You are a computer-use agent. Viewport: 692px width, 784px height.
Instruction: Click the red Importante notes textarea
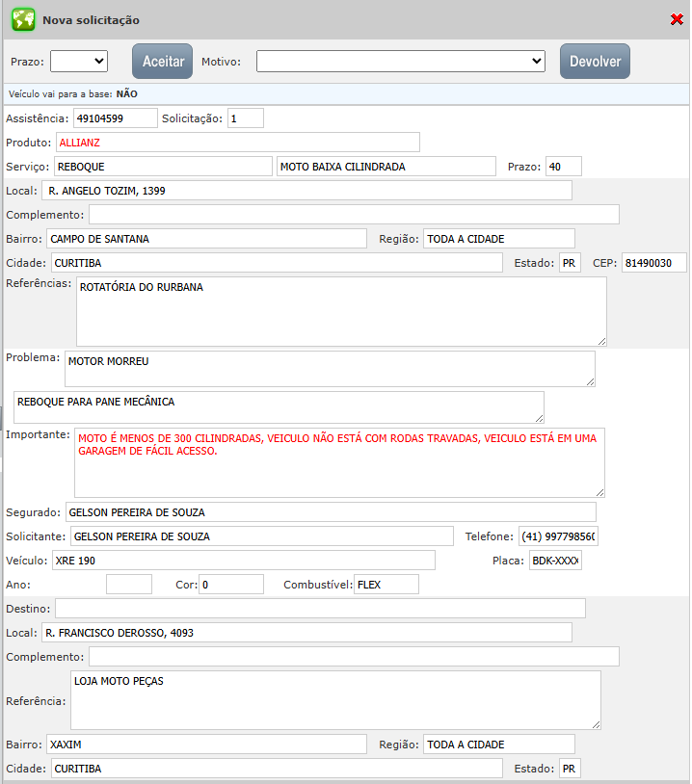339,462
